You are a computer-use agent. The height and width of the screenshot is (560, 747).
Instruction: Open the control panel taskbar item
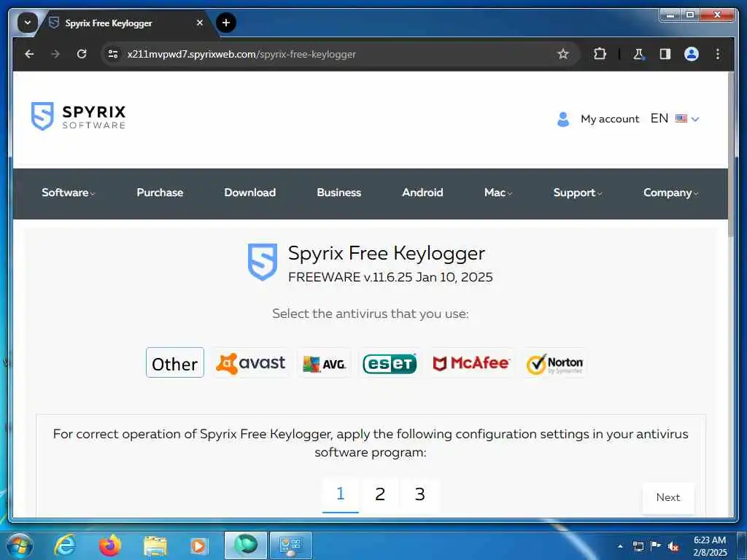click(x=291, y=545)
